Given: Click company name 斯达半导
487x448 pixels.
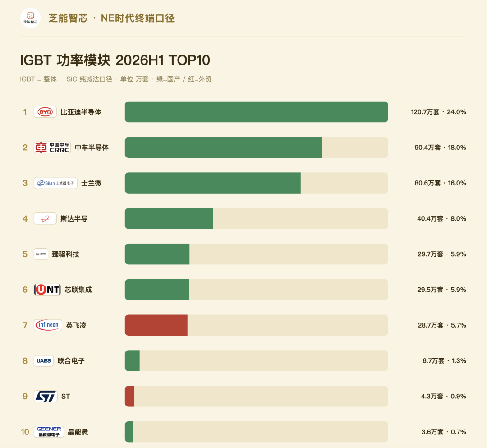Looking at the screenshot, I should tap(74, 219).
